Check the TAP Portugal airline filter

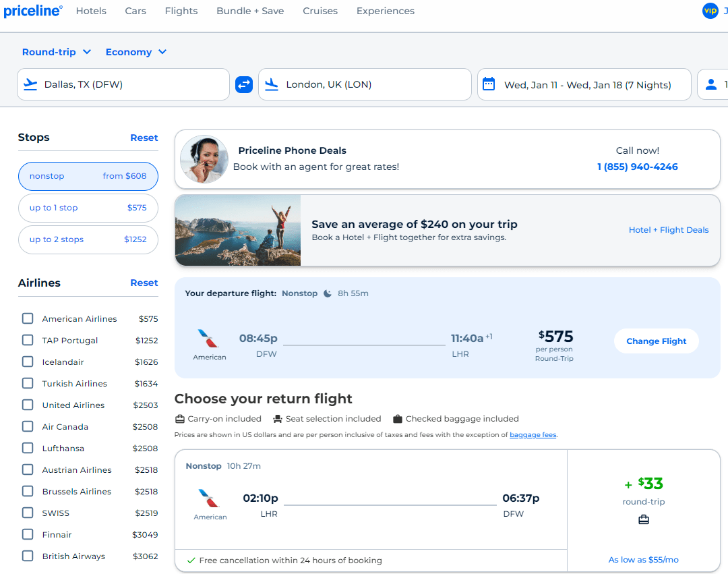(27, 340)
